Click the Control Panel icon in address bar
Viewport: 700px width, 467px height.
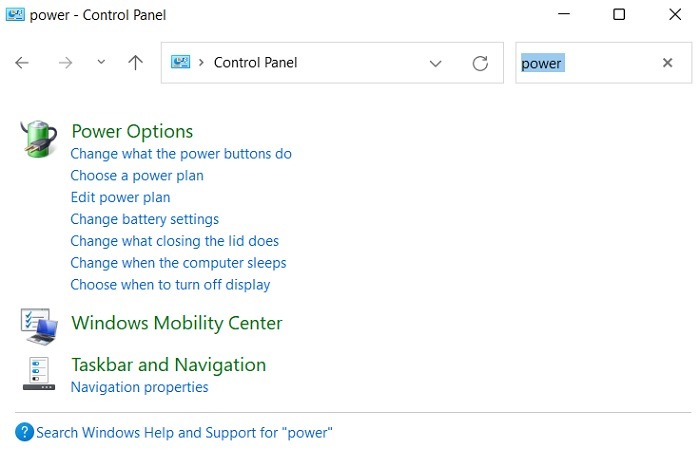[x=180, y=62]
